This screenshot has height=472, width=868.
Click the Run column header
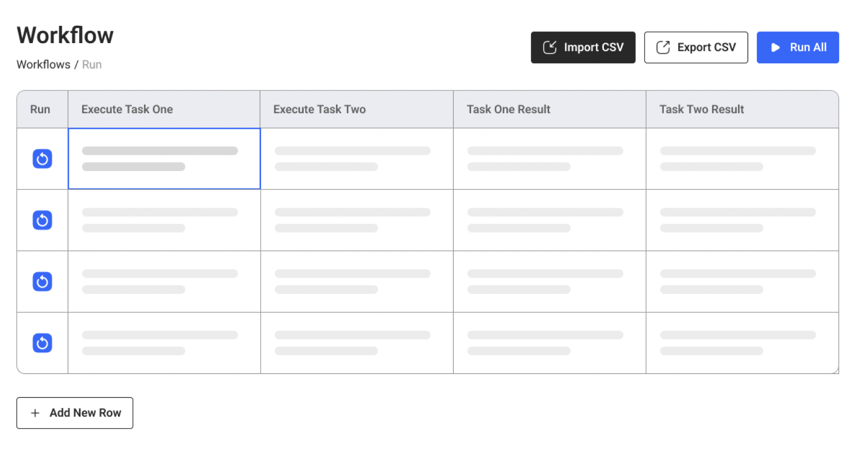40,109
